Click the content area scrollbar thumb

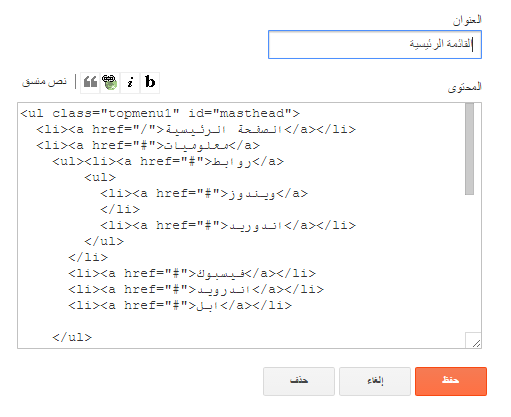pos(469,149)
